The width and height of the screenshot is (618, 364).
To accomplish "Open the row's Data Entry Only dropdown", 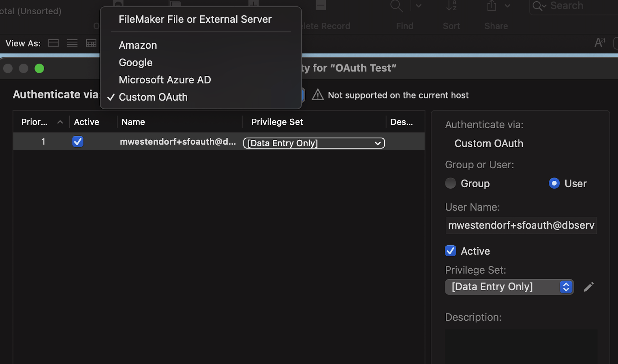I will tap(314, 143).
